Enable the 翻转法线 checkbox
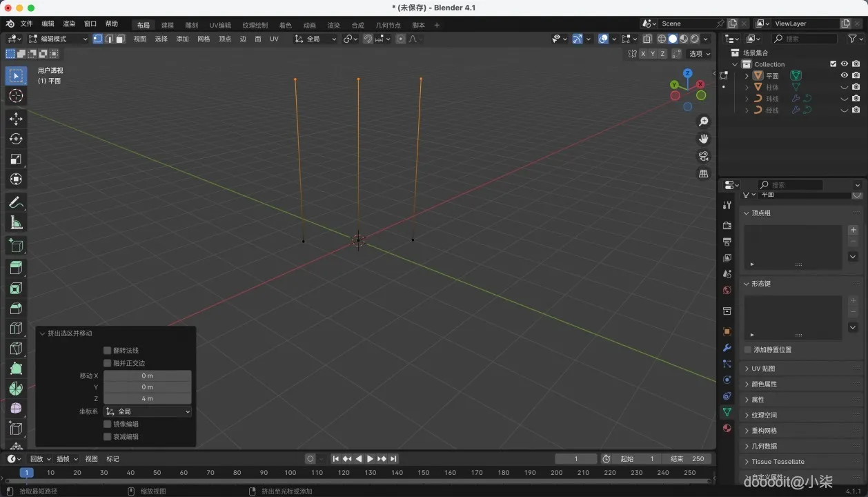The image size is (868, 497). click(107, 351)
